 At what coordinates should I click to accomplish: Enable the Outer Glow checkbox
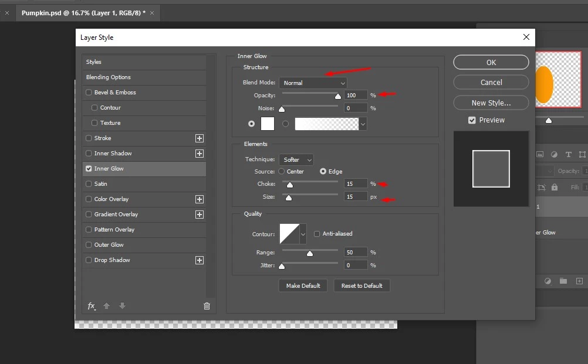89,245
